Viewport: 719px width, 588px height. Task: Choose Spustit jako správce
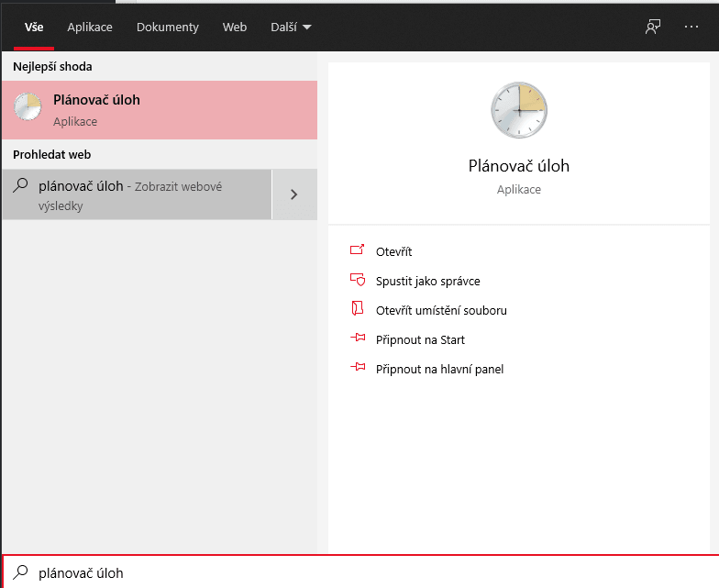pyautogui.click(x=427, y=281)
